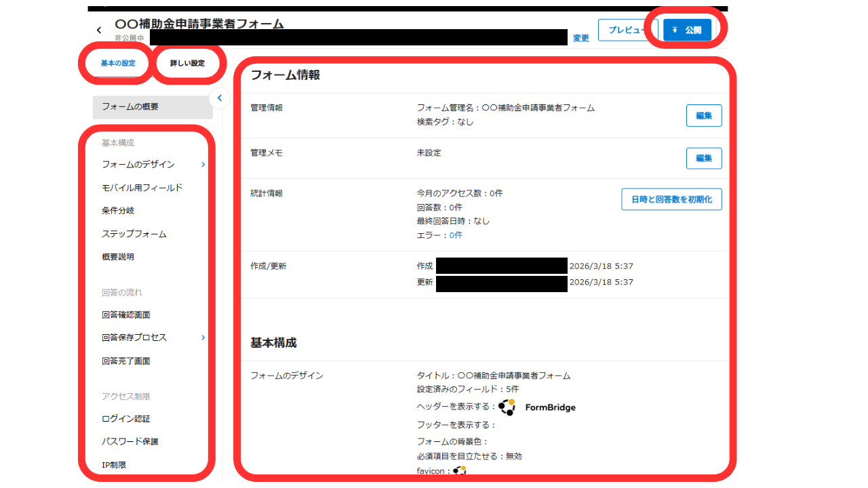Click the フォーム情報 section heading

(285, 75)
